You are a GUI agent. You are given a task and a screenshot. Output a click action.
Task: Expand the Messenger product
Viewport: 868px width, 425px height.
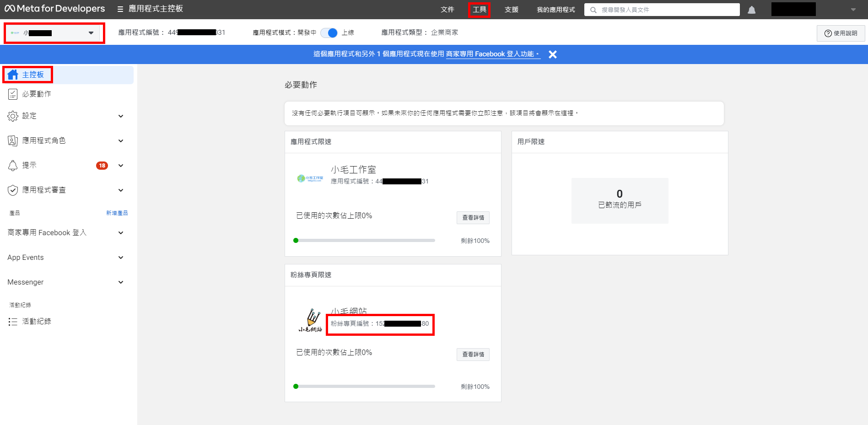click(121, 282)
